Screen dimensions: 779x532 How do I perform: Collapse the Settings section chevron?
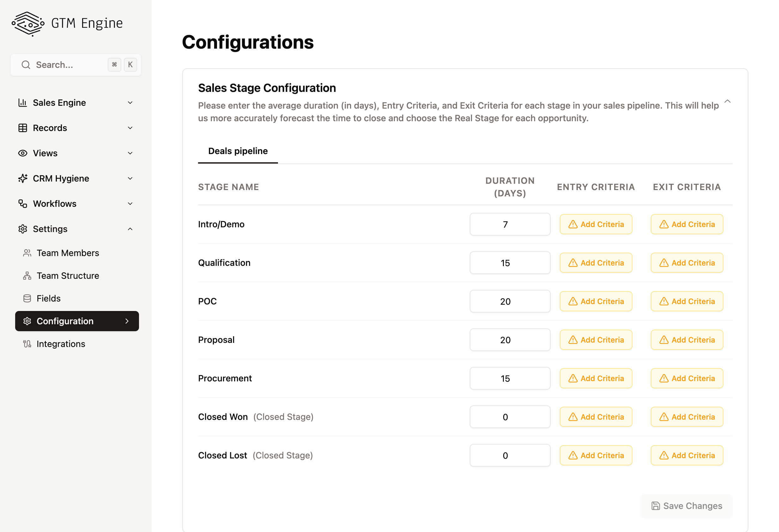pos(130,229)
